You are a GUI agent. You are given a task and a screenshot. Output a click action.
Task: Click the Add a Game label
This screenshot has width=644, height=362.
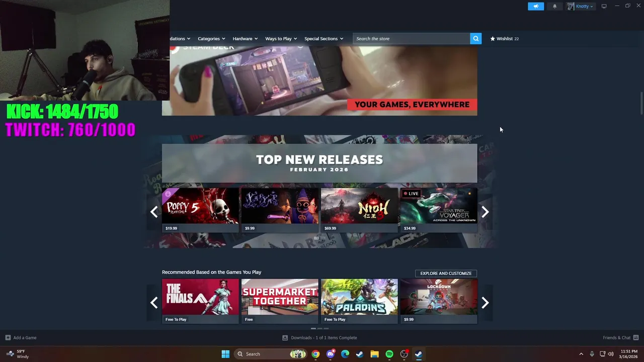click(25, 338)
